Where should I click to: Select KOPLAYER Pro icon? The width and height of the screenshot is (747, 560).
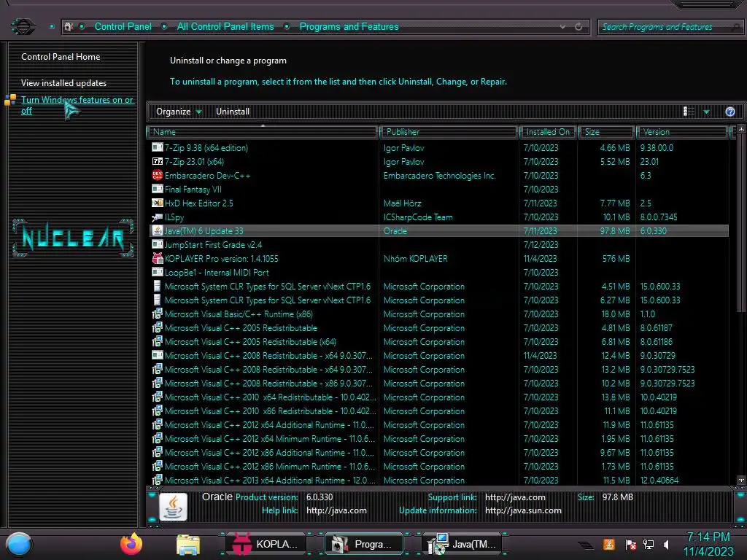pos(158,259)
